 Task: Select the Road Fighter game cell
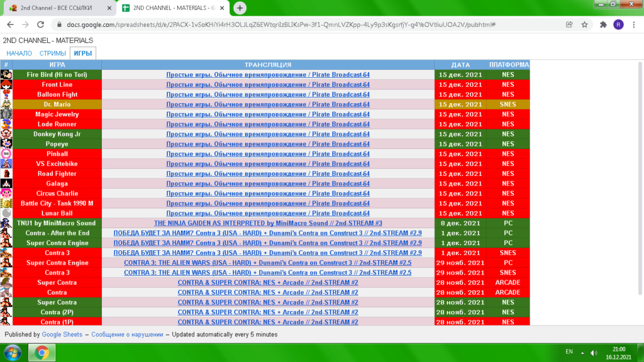pyautogui.click(x=57, y=173)
